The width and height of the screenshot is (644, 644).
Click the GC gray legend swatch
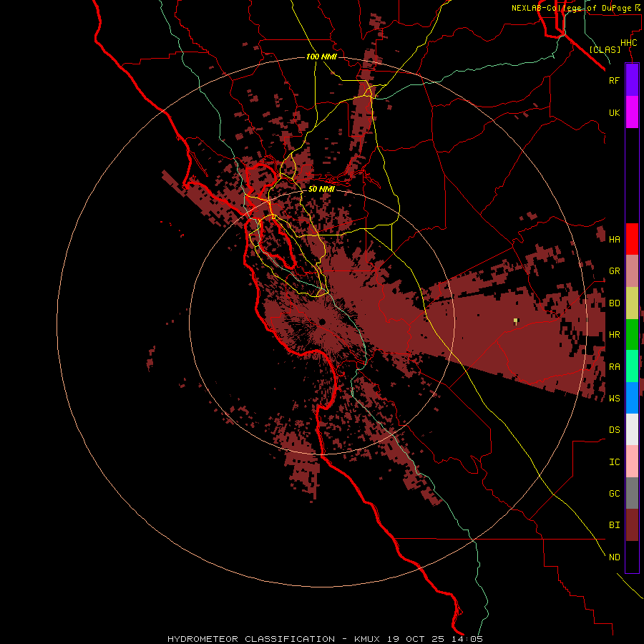tap(632, 493)
